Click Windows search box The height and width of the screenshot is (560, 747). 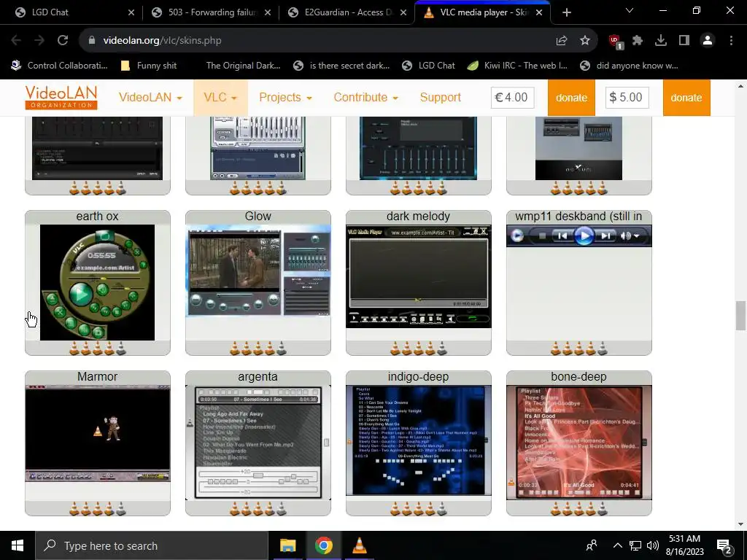pyautogui.click(x=152, y=545)
